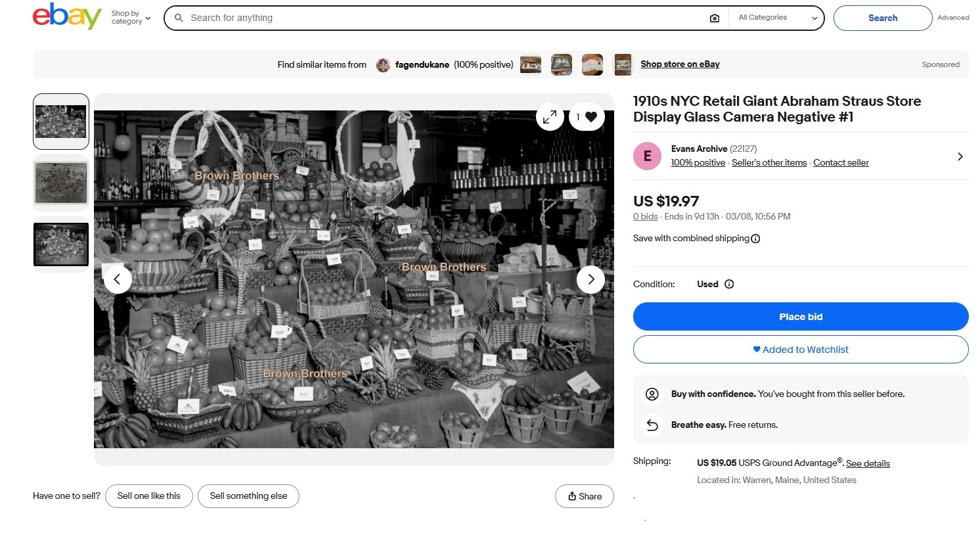Open shipping See details link
The height and width of the screenshot is (533, 980).
868,463
